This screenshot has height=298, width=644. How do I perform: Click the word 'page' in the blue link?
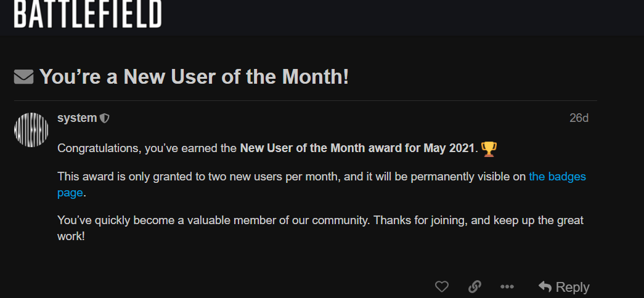pyautogui.click(x=70, y=193)
